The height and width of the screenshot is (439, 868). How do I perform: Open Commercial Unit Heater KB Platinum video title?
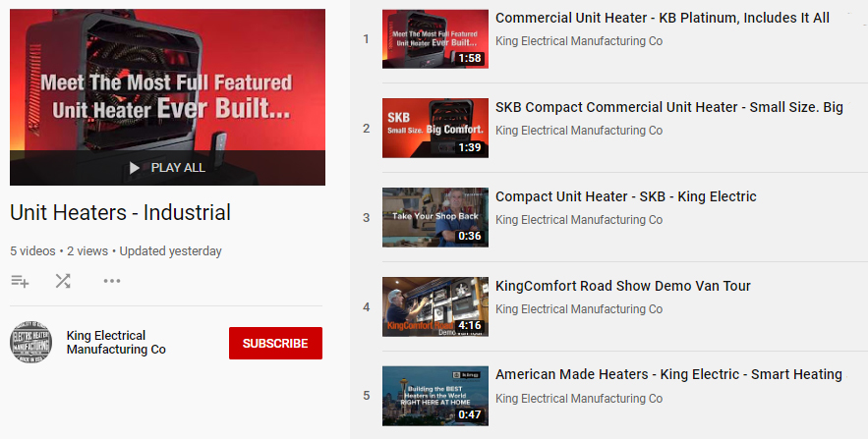(662, 18)
